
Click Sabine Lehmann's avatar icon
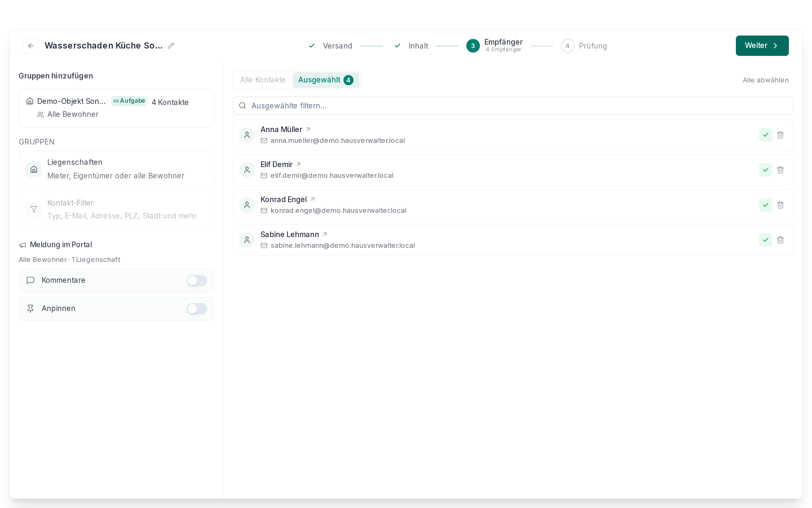[247, 240]
